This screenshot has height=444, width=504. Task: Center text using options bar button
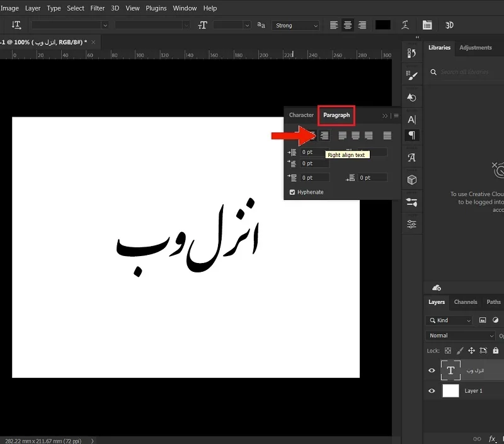[348, 25]
